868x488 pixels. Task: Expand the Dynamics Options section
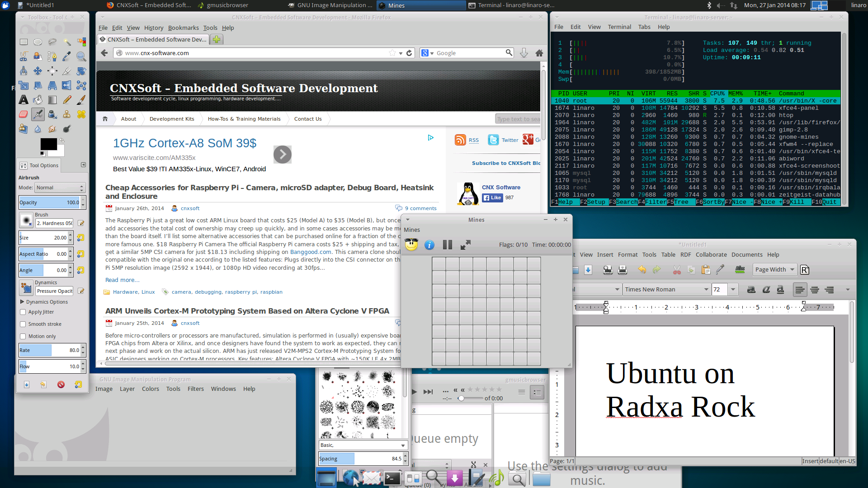click(x=22, y=301)
